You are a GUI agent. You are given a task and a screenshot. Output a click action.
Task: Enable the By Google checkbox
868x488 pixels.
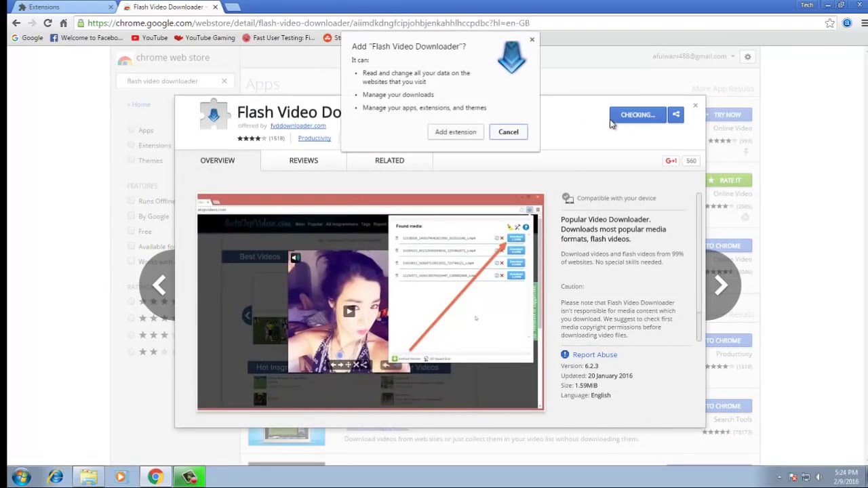click(132, 216)
